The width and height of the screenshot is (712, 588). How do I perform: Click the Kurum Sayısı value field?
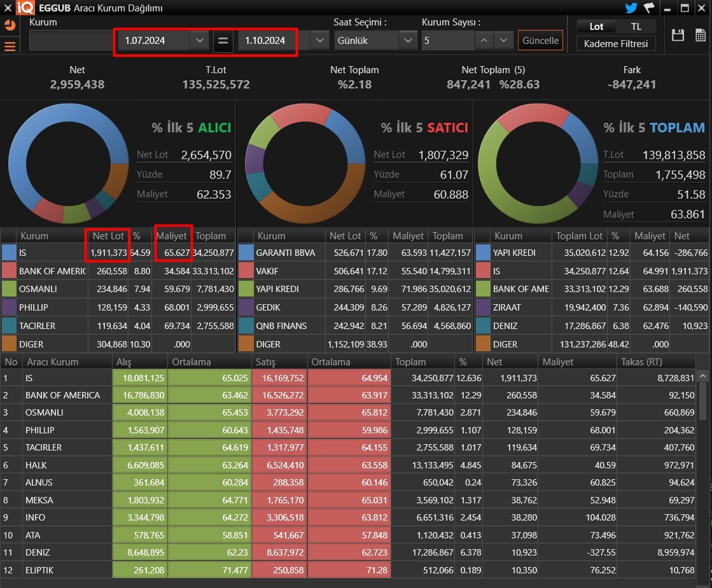pyautogui.click(x=448, y=41)
